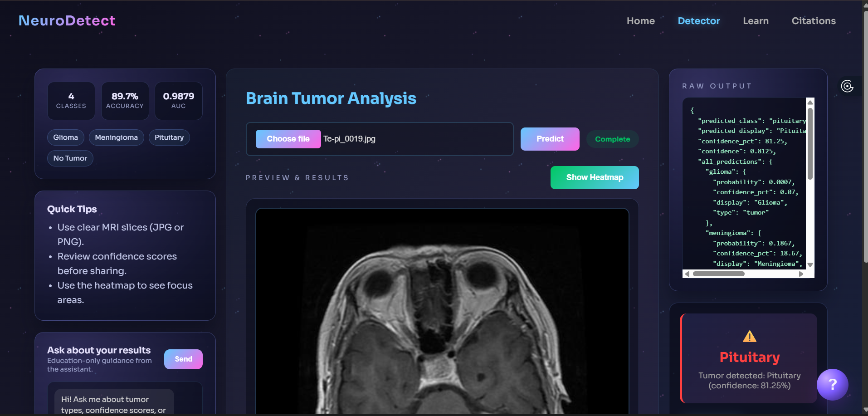Click raw output left scroll arrow
Viewport: 868px width, 416px height.
(x=687, y=274)
